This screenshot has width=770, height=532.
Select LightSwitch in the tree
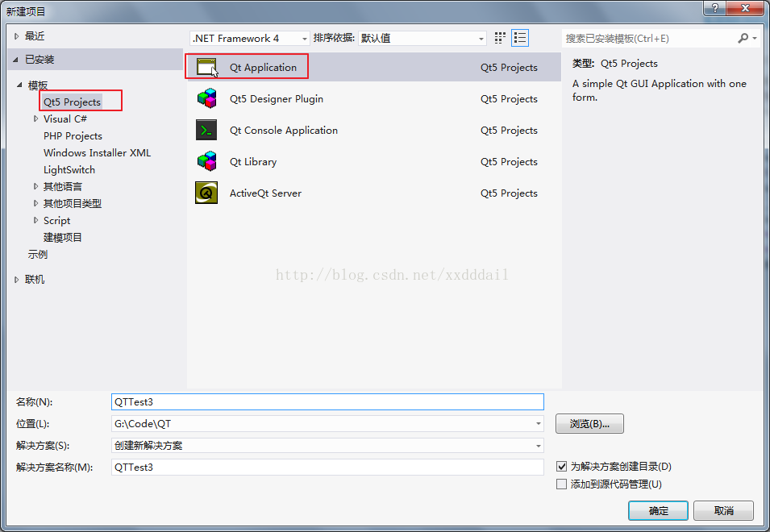point(69,170)
